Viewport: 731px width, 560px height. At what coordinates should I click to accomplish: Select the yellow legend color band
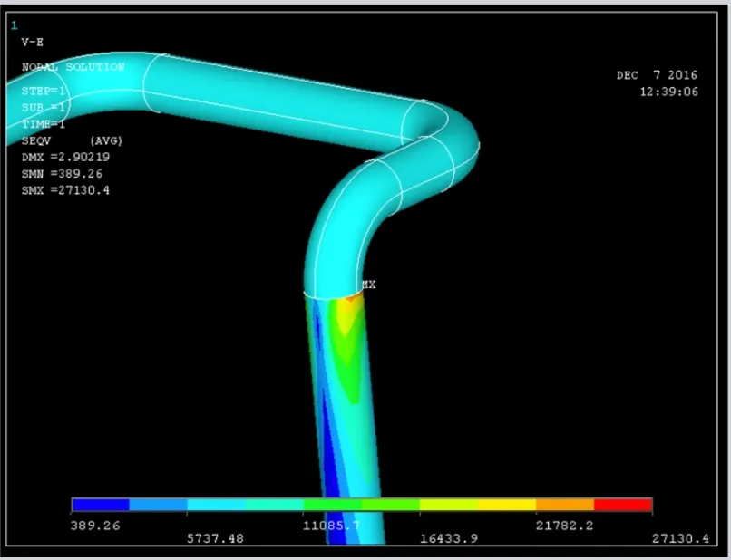(507, 505)
